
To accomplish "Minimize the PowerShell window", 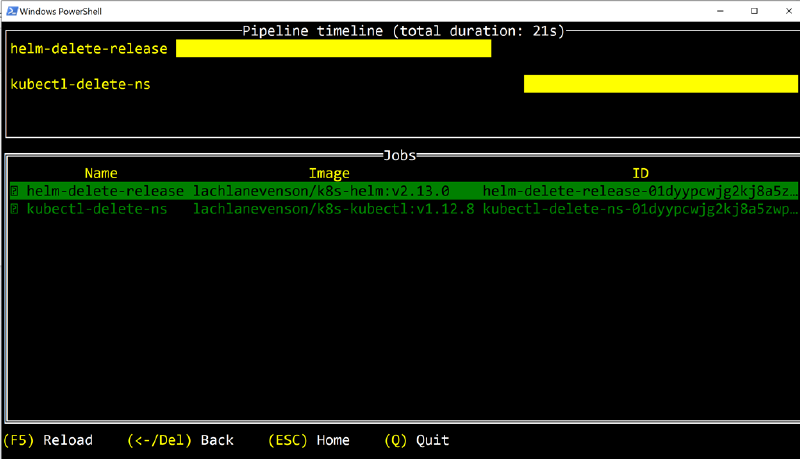I will (720, 11).
